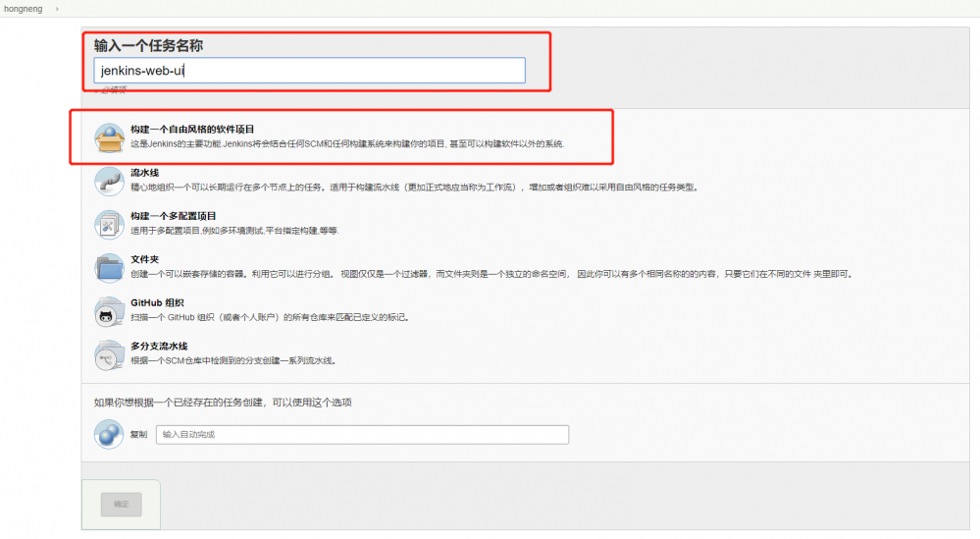Click the 文件夹 folder icon
Viewport: 980px width, 539px height.
click(x=109, y=268)
